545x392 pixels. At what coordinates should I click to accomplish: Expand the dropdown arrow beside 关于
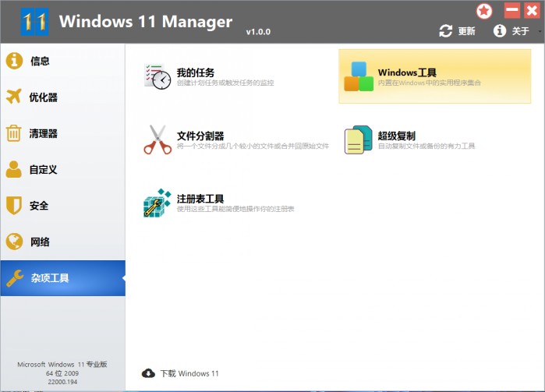(540, 32)
